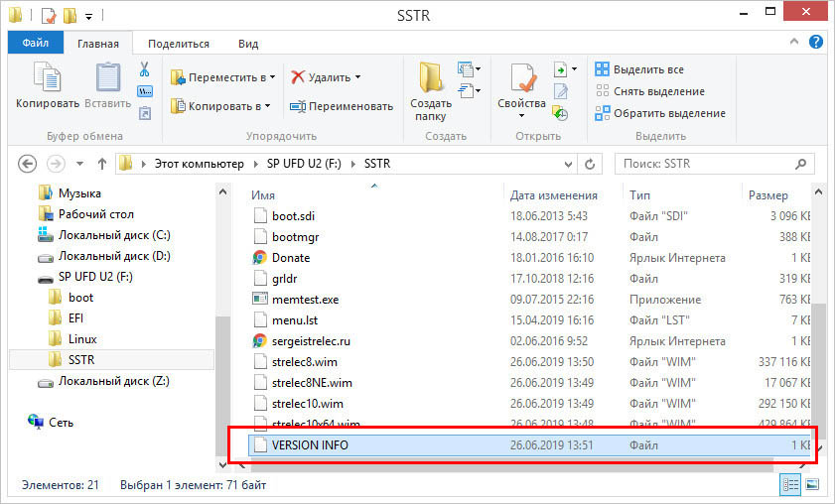Create a new folder with Создать папку
The height and width of the screenshot is (504, 835).
[430, 91]
